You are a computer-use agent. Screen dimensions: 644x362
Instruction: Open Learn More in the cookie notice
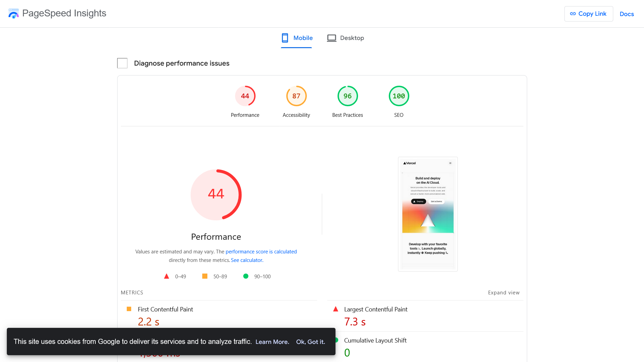point(272,342)
